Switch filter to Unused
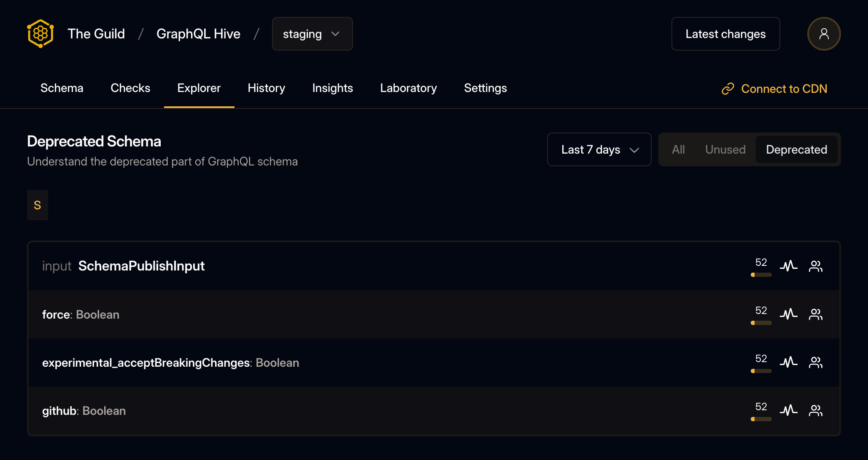The height and width of the screenshot is (460, 868). 725,149
